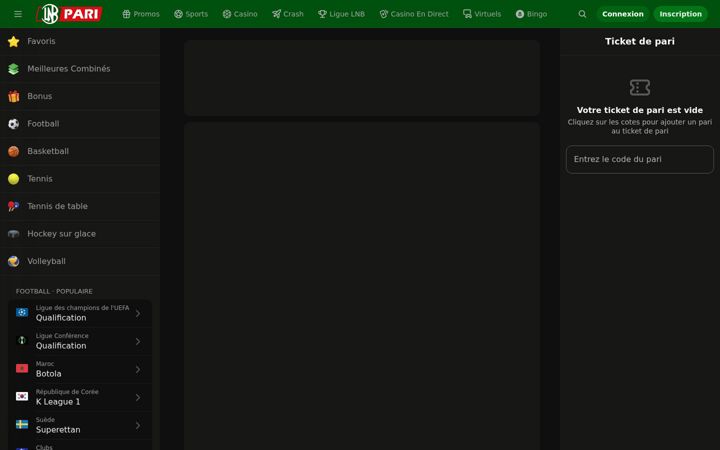The width and height of the screenshot is (720, 450).
Task: Click the UEFA Champions League flag icon
Action: pyautogui.click(x=22, y=313)
